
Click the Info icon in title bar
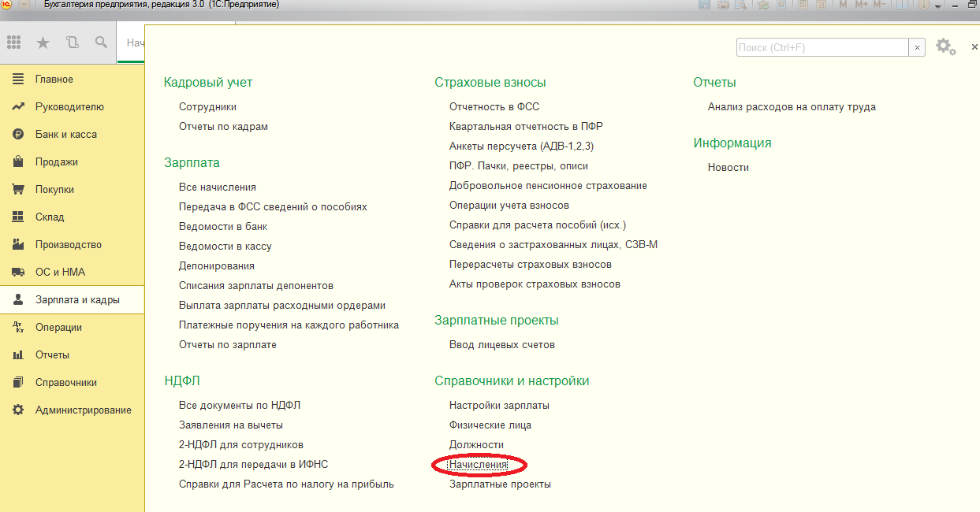tap(924, 4)
